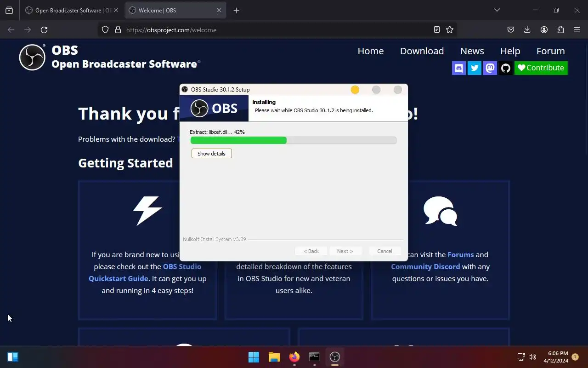This screenshot has width=588, height=368.
Task: Open the News nav item
Action: tap(472, 51)
